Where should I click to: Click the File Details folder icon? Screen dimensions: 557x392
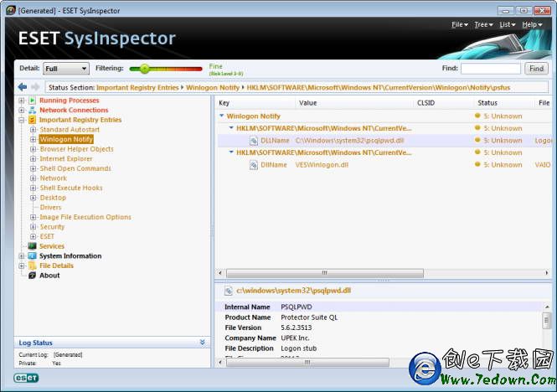33,266
